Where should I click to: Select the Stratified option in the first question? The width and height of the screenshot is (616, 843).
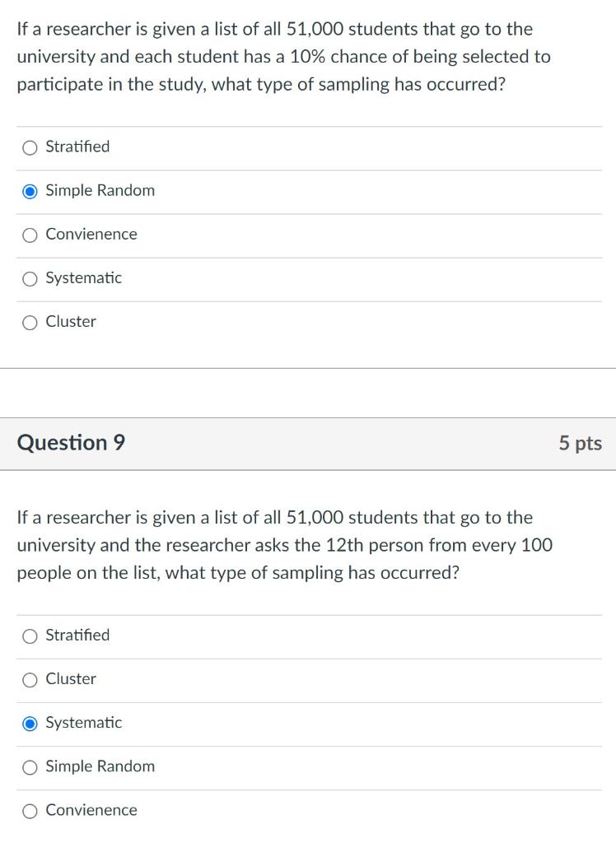[30, 147]
